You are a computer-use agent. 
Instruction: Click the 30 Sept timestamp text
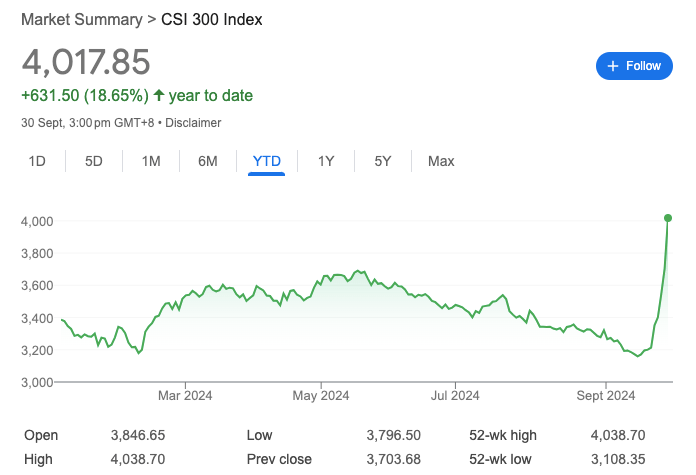(87, 123)
